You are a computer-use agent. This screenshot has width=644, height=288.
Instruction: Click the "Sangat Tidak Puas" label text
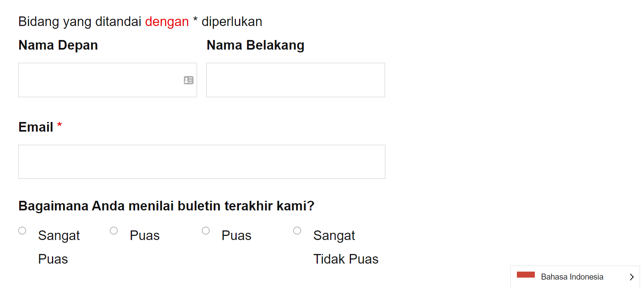345,259
